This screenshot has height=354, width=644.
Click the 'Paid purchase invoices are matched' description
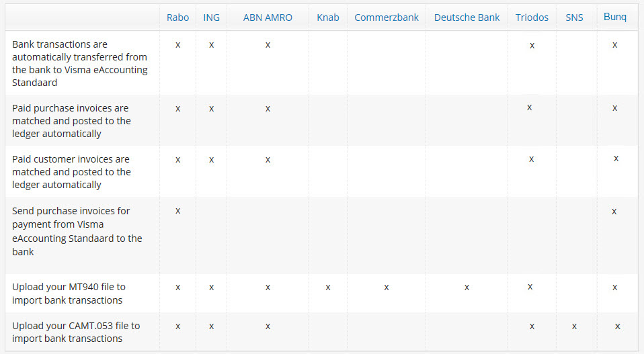(x=71, y=121)
